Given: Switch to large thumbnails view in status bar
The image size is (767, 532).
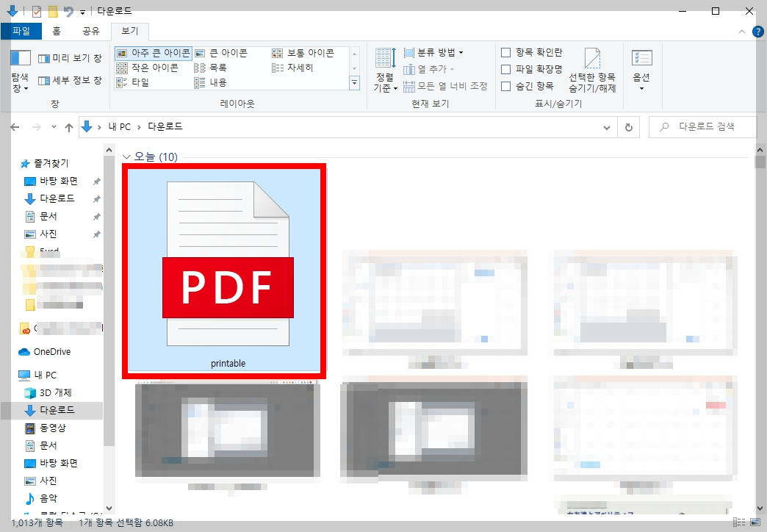Looking at the screenshot, I should (x=756, y=522).
